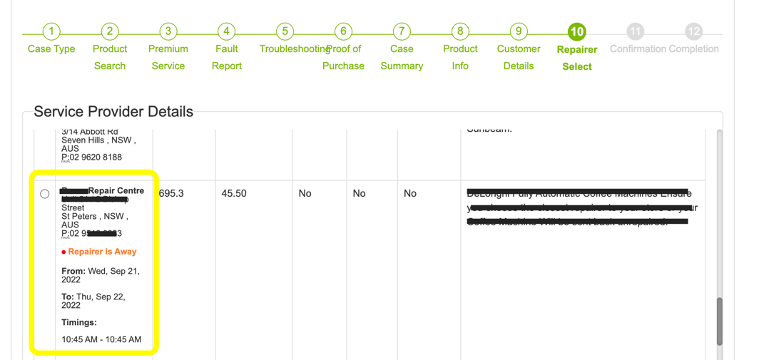Go to step 2 Product Search
This screenshot has height=360, width=760.
[x=110, y=32]
